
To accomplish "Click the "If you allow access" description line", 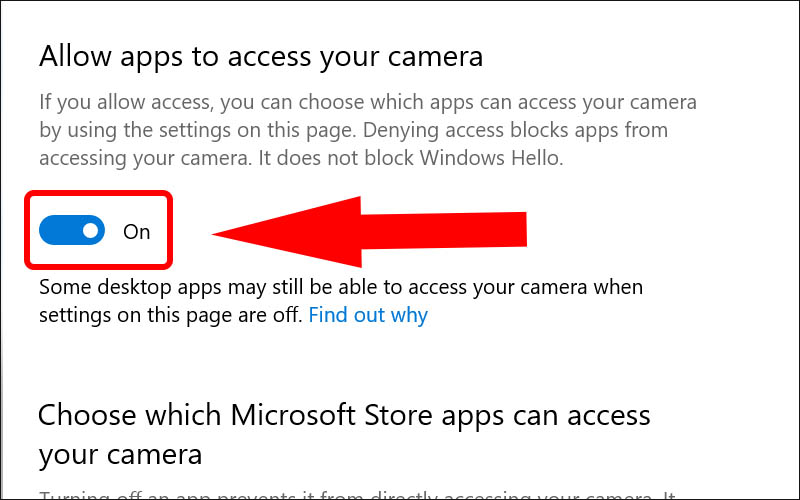I will click(368, 103).
